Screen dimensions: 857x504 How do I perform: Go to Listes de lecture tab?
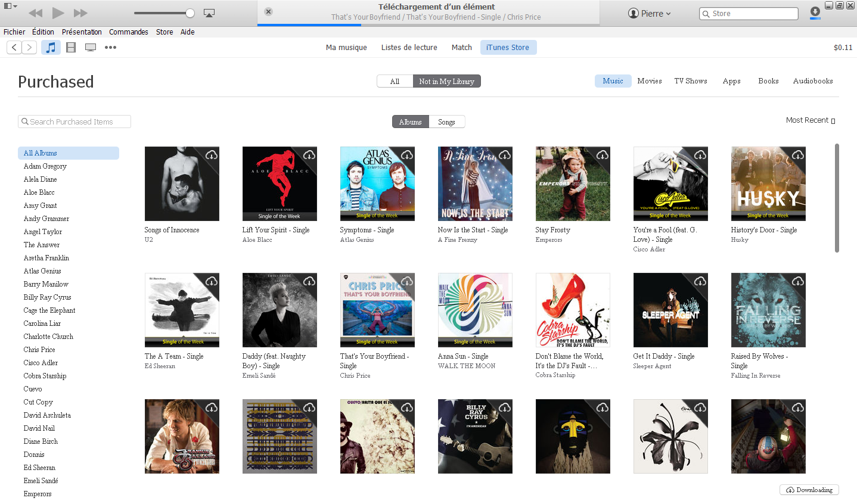[409, 48]
